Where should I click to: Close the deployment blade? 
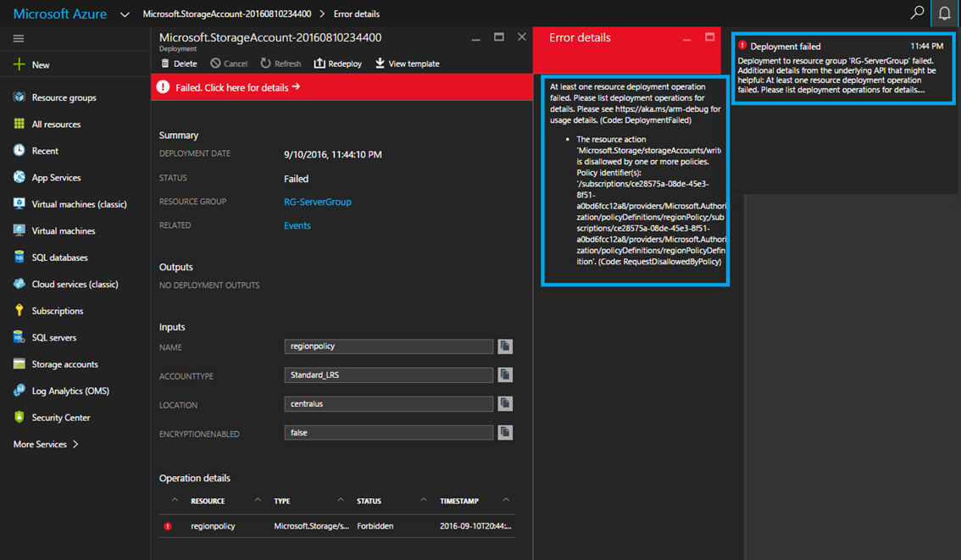tap(521, 37)
